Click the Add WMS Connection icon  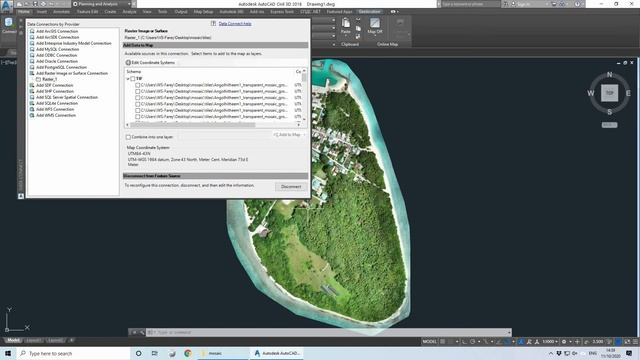(32, 115)
